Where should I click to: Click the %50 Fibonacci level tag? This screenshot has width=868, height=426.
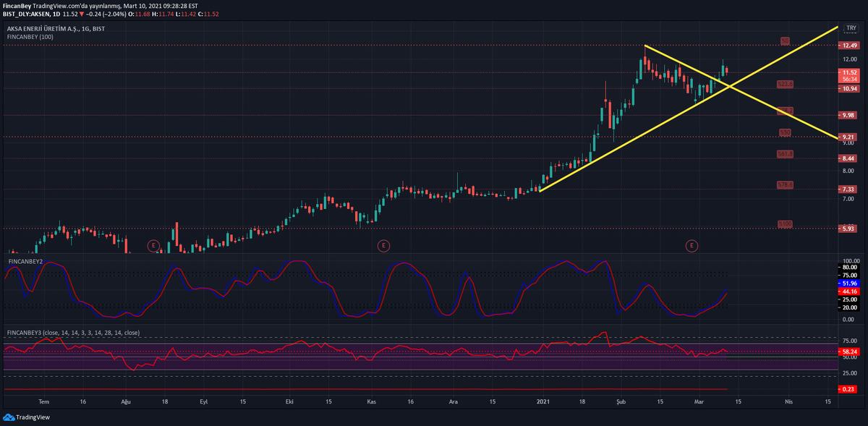pos(785,132)
